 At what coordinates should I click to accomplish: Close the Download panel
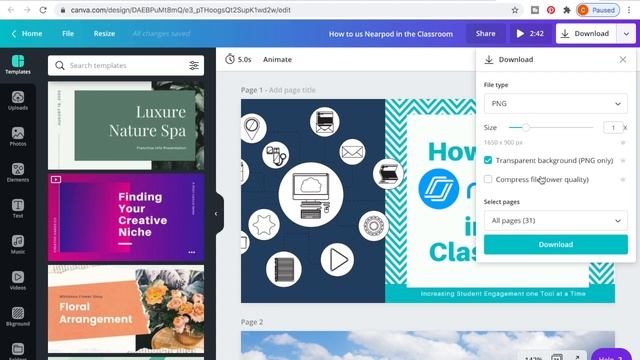point(623,60)
